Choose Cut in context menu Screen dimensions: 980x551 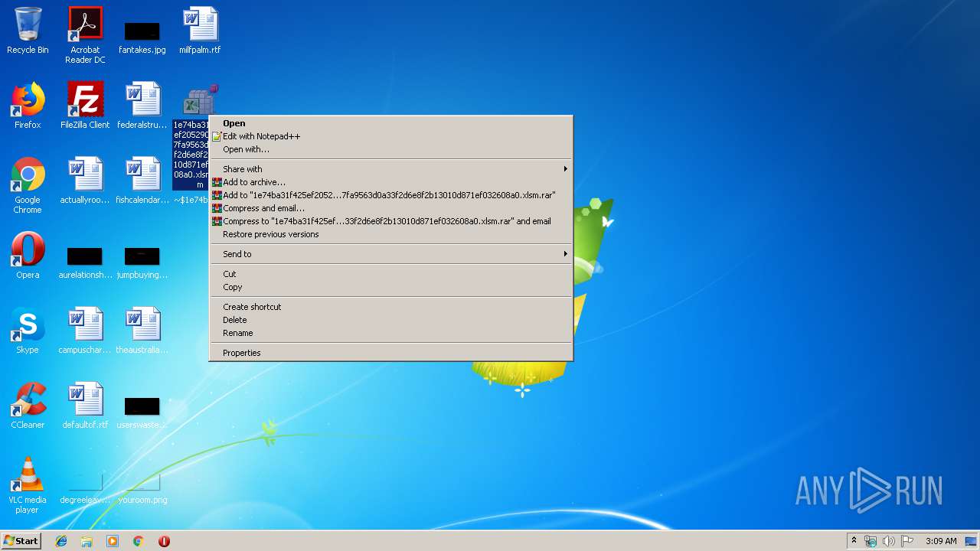[390, 274]
